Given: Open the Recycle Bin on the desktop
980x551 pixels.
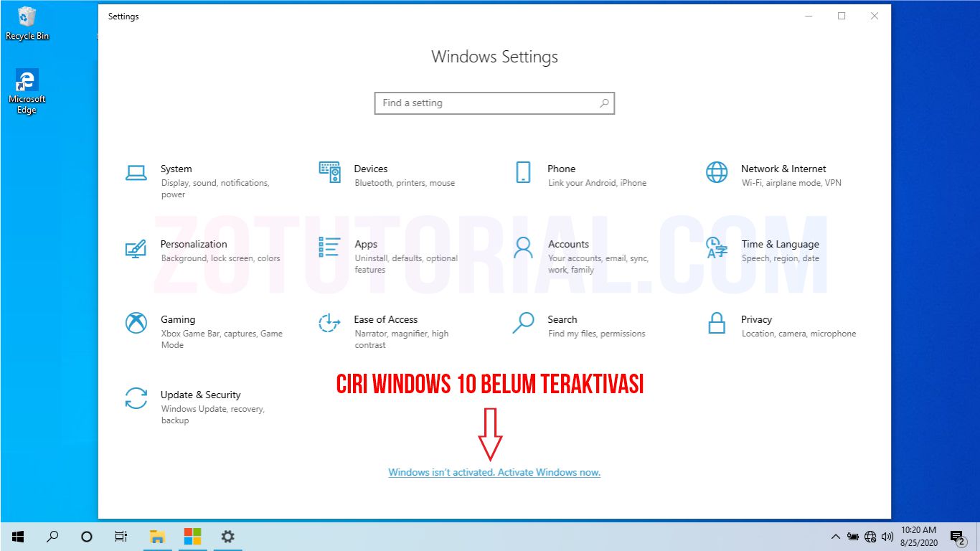Looking at the screenshot, I should click(x=27, y=20).
